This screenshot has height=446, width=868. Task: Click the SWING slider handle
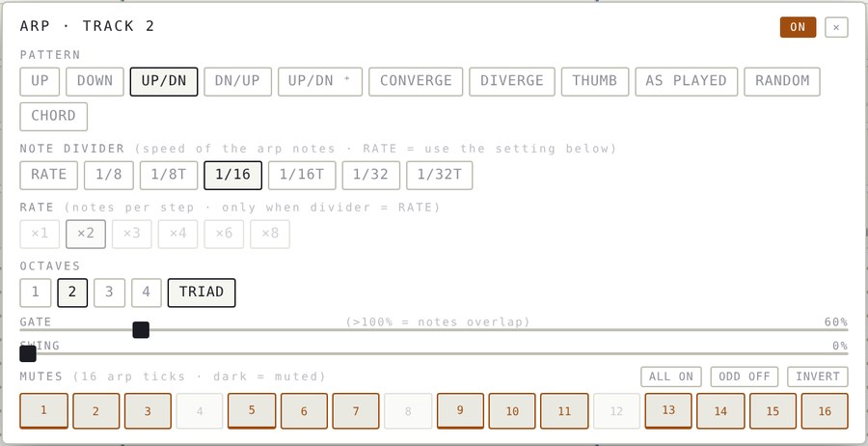28,353
